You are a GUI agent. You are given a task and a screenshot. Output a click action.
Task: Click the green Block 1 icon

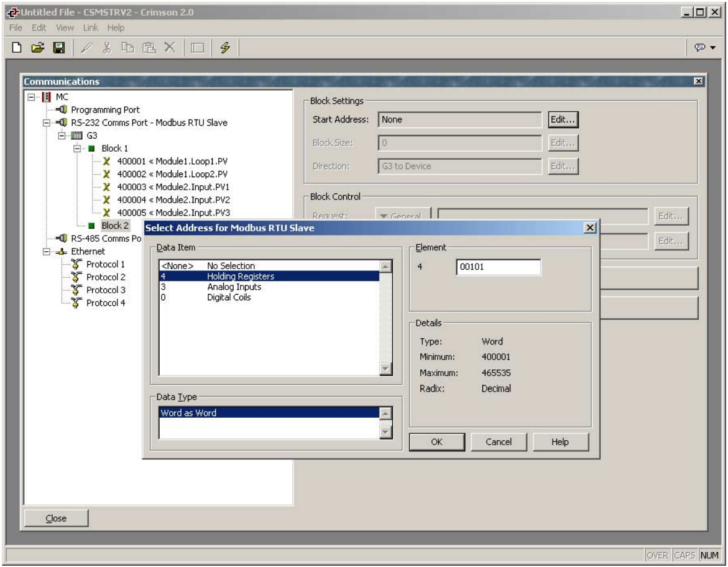tap(91, 149)
